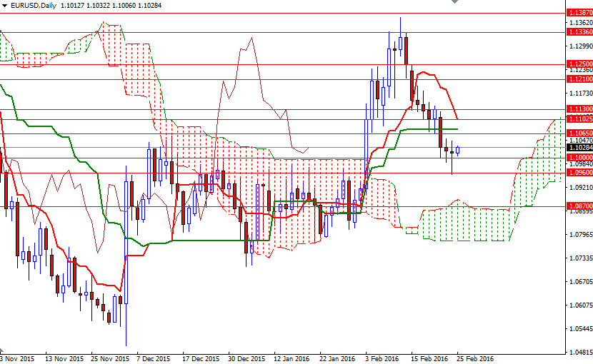Select the 1.08700 support line label
This screenshot has width=593, height=364.
[580, 206]
